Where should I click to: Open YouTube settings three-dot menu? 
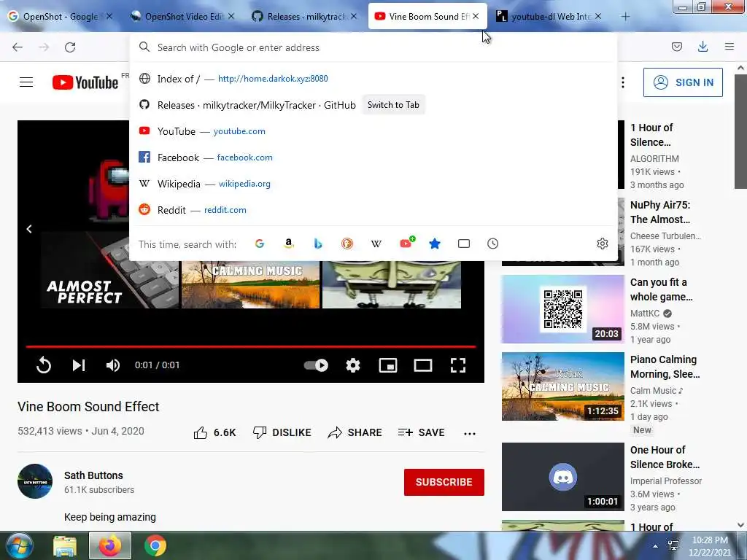click(623, 82)
